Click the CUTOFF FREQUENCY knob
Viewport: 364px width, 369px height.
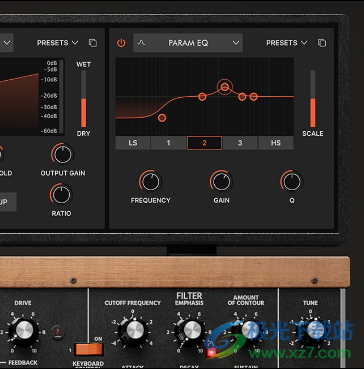click(135, 330)
